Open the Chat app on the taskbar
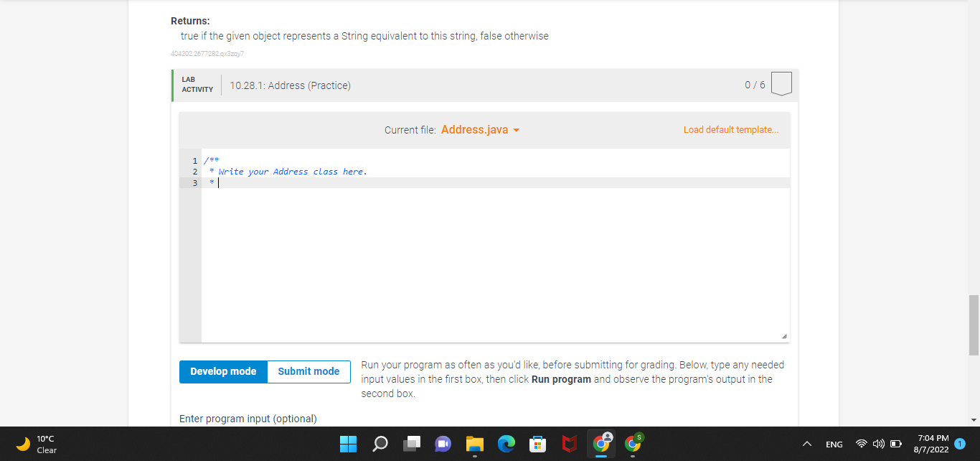The width and height of the screenshot is (980, 461). [443, 444]
